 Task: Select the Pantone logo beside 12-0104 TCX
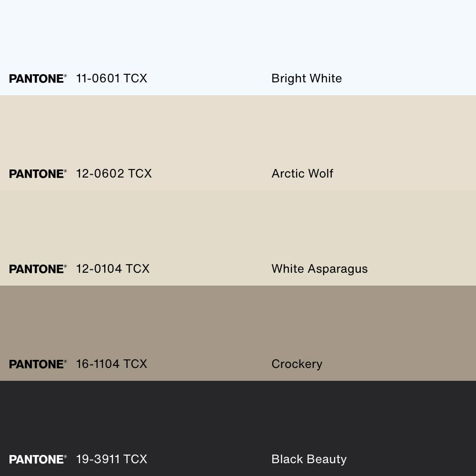click(x=38, y=269)
